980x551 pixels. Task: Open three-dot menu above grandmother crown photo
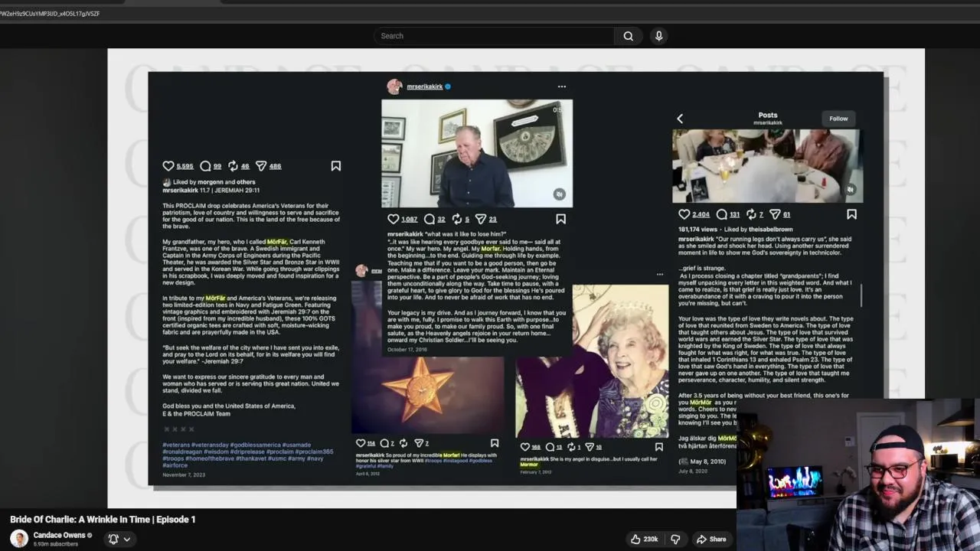(x=660, y=274)
